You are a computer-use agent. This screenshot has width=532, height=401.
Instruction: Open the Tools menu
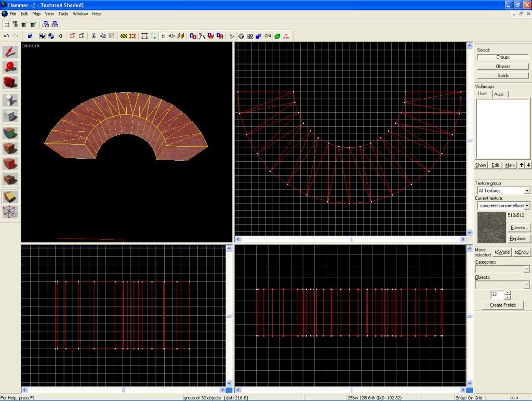coord(63,14)
